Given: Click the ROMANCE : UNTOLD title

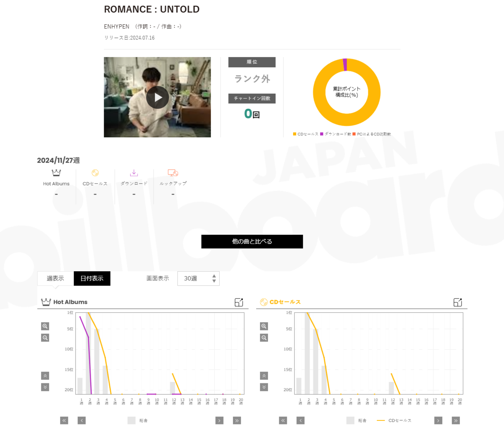Looking at the screenshot, I should coord(152,9).
